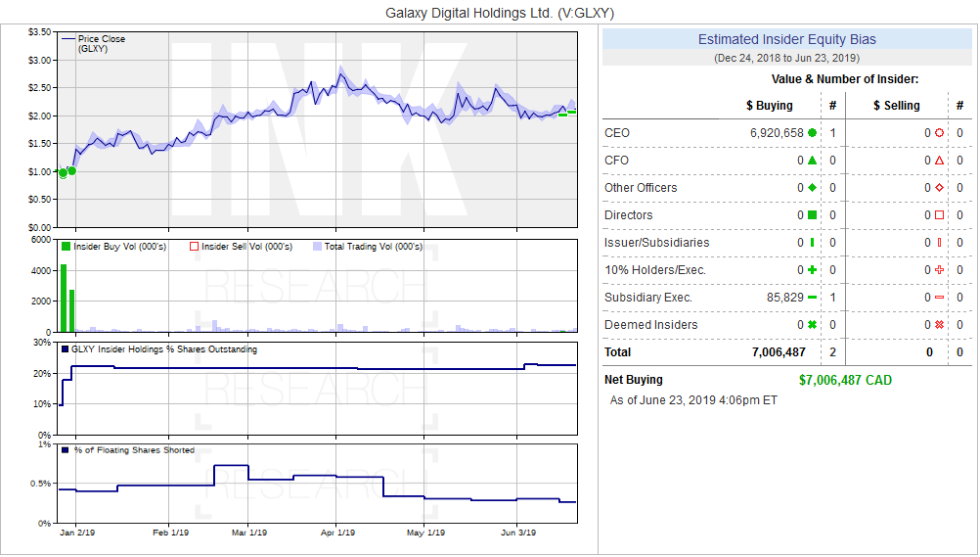The image size is (980, 557).
Task: Click the $3.50 price axis label
Action: point(39,32)
